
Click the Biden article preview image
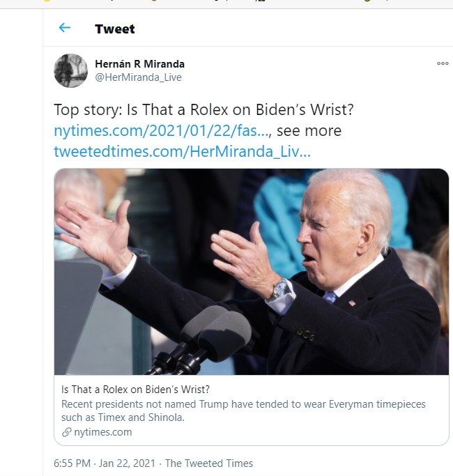pyautogui.click(x=251, y=272)
